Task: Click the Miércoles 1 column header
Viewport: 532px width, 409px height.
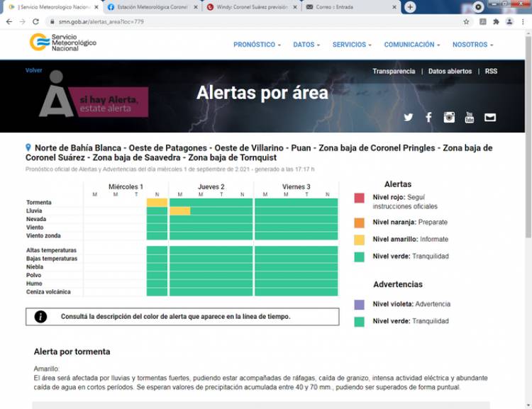Action: pyautogui.click(x=126, y=186)
